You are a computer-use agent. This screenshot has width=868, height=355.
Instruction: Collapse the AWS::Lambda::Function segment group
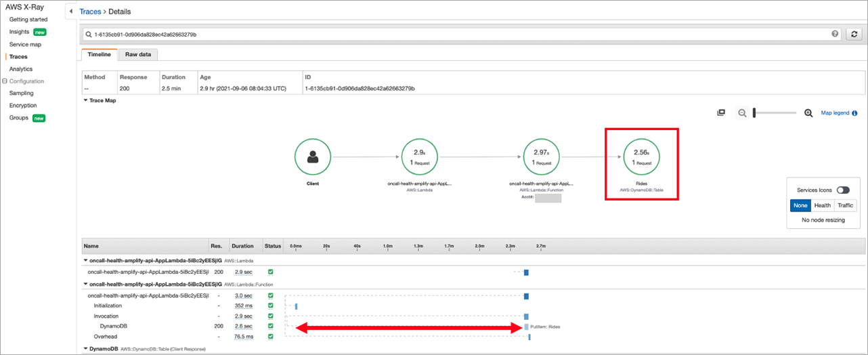tap(85, 284)
